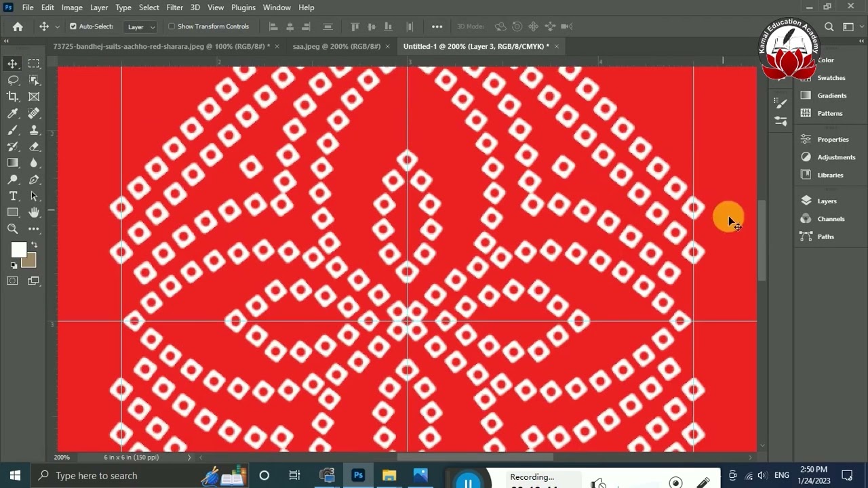This screenshot has height=488, width=868.
Task: Open the search icon in options bar
Action: tap(829, 27)
